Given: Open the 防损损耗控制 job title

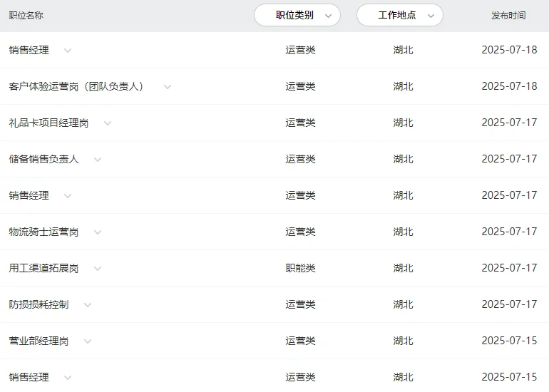Looking at the screenshot, I should pyautogui.click(x=39, y=305).
